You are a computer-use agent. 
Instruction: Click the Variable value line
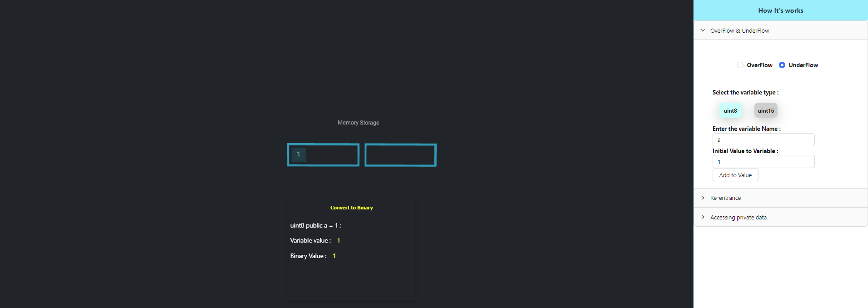click(x=315, y=240)
